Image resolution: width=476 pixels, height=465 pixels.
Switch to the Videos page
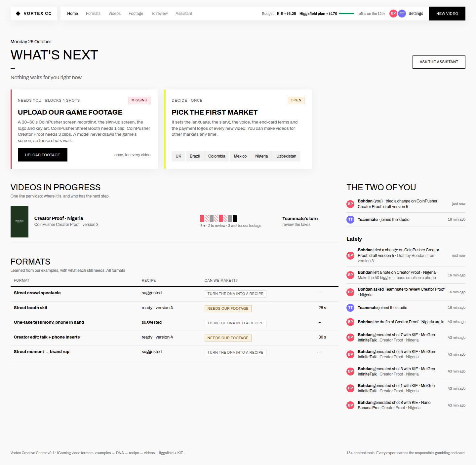(x=114, y=14)
